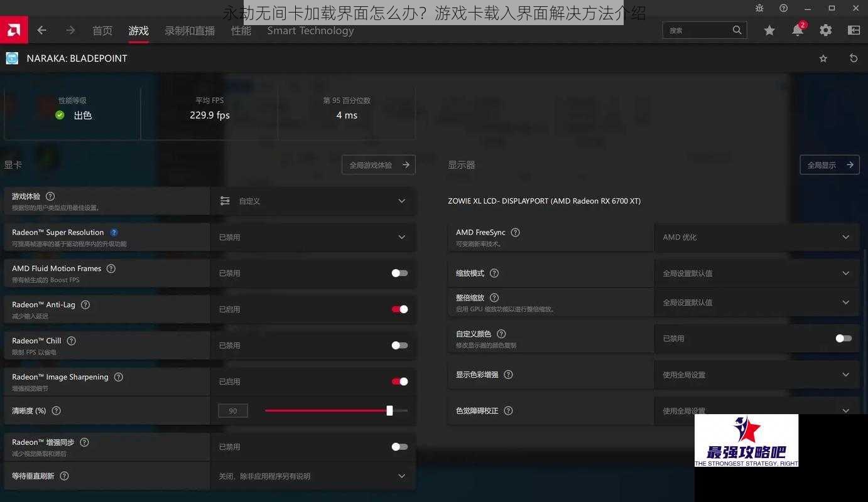
Task: Click bug report icon in title bar
Action: pyautogui.click(x=759, y=8)
